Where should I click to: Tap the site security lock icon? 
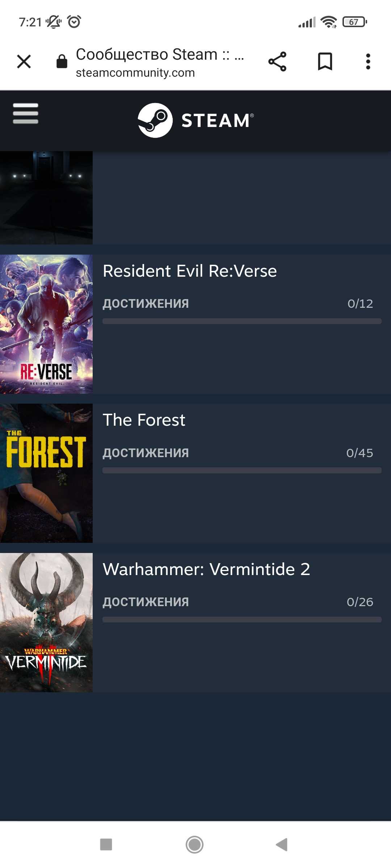(x=62, y=61)
